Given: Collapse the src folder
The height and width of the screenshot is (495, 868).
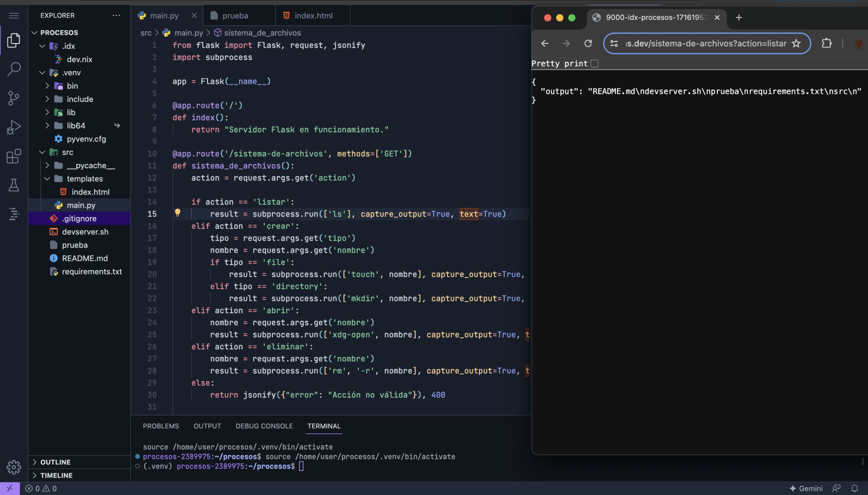Looking at the screenshot, I should [x=42, y=152].
